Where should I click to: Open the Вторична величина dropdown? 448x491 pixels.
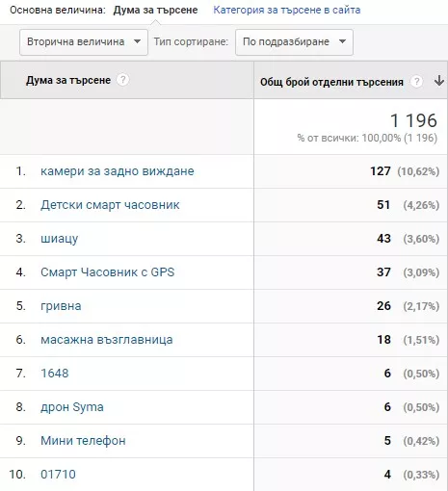pyautogui.click(x=84, y=42)
